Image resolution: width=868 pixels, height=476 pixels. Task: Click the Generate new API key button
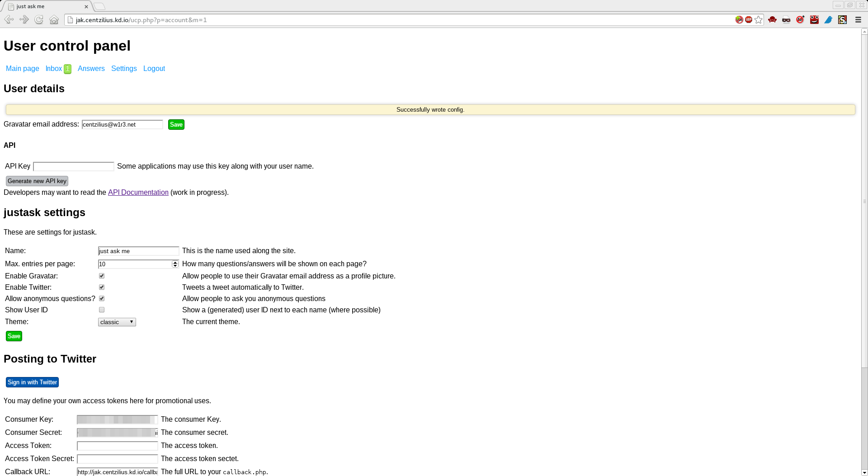37,181
